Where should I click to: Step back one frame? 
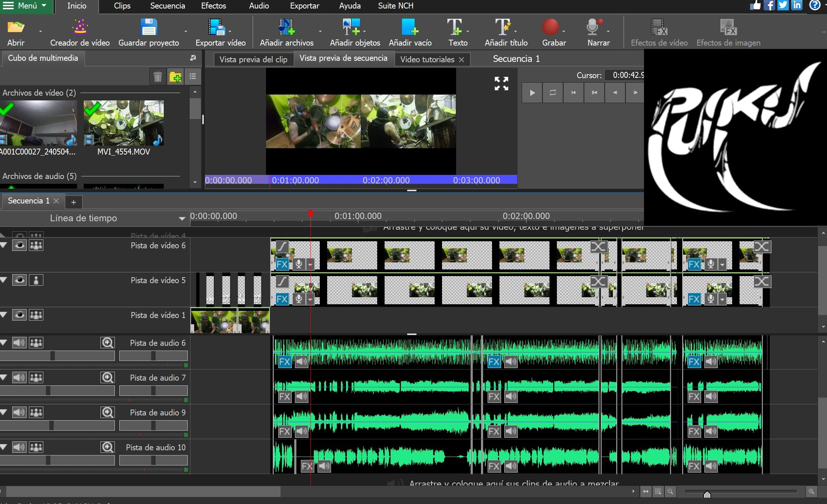(615, 93)
